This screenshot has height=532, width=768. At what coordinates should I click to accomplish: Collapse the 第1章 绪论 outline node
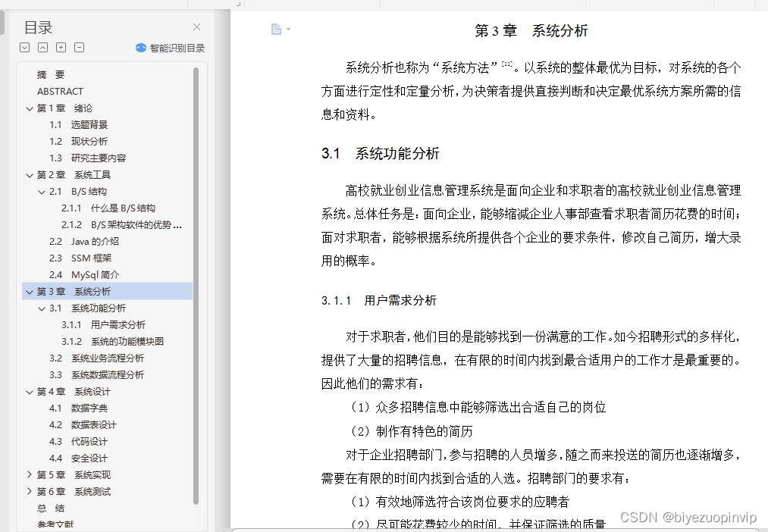tap(30, 108)
